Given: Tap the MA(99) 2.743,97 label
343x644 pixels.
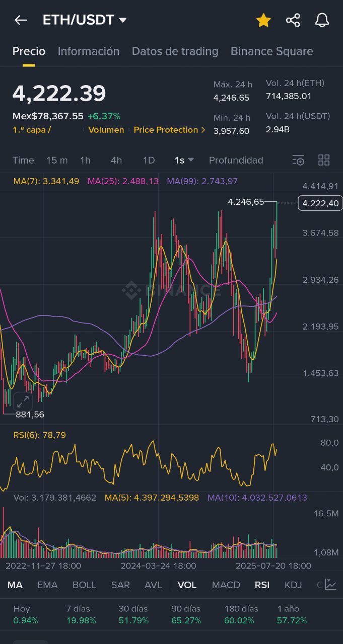Looking at the screenshot, I should pos(202,181).
